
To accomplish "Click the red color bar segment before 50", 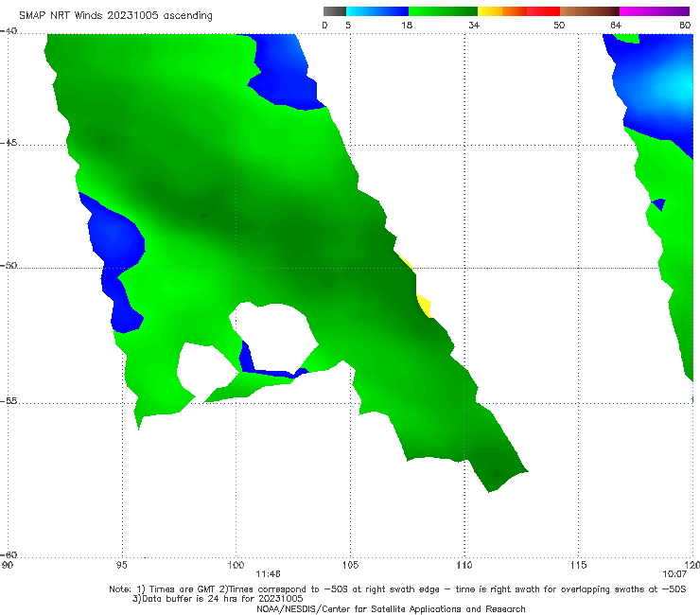I will coord(543,11).
